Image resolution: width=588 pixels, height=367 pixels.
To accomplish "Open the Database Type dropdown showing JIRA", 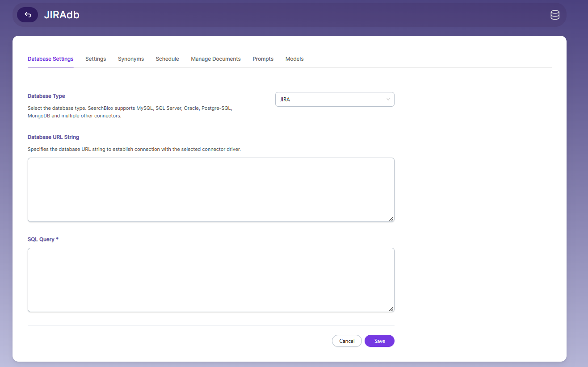I will point(335,99).
